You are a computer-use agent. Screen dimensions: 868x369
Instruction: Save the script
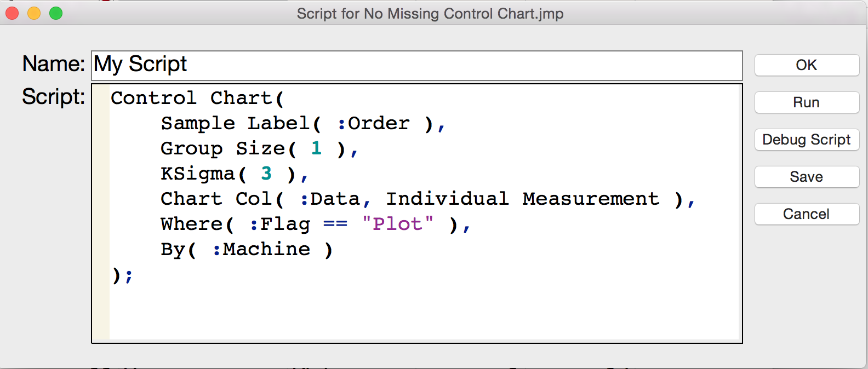[x=806, y=177]
